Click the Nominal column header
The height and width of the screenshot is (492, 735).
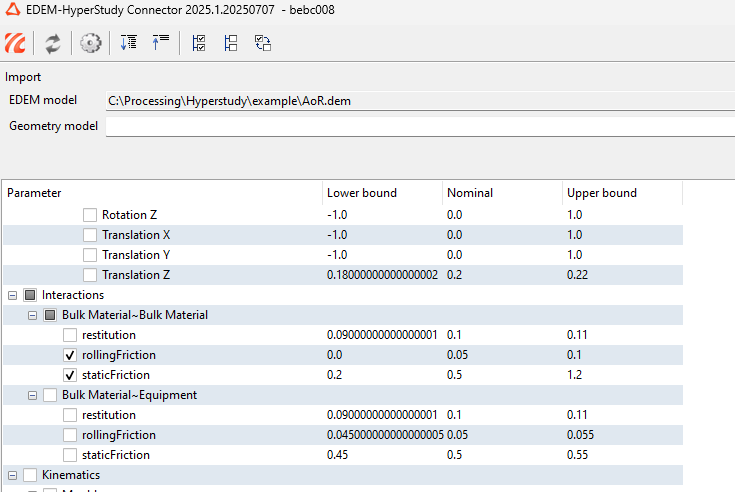[502, 193]
